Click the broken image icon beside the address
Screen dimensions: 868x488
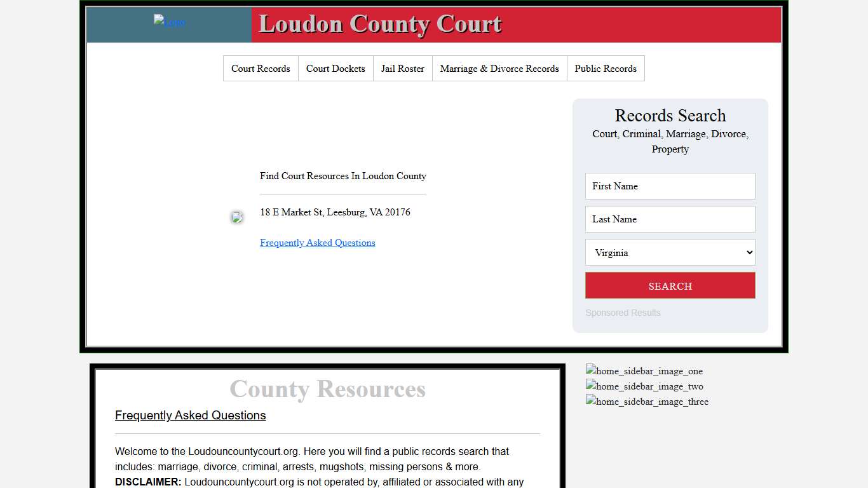click(236, 217)
